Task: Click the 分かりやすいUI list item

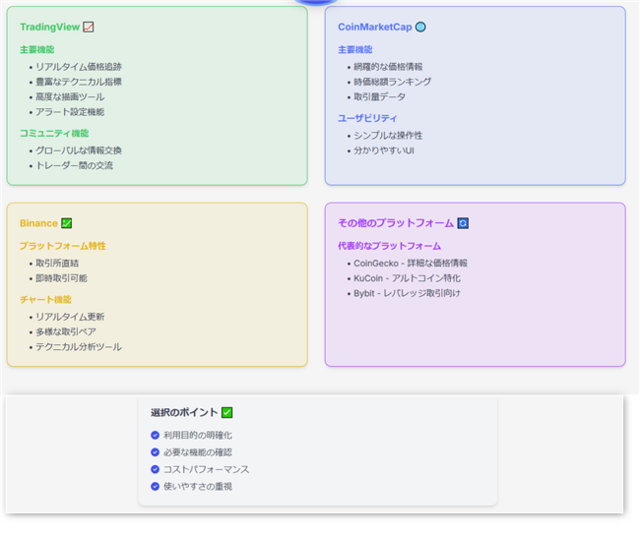Action: pyautogui.click(x=384, y=151)
